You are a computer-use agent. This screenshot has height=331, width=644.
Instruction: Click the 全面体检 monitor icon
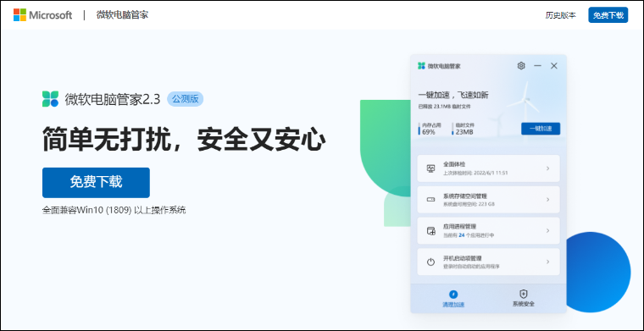430,168
